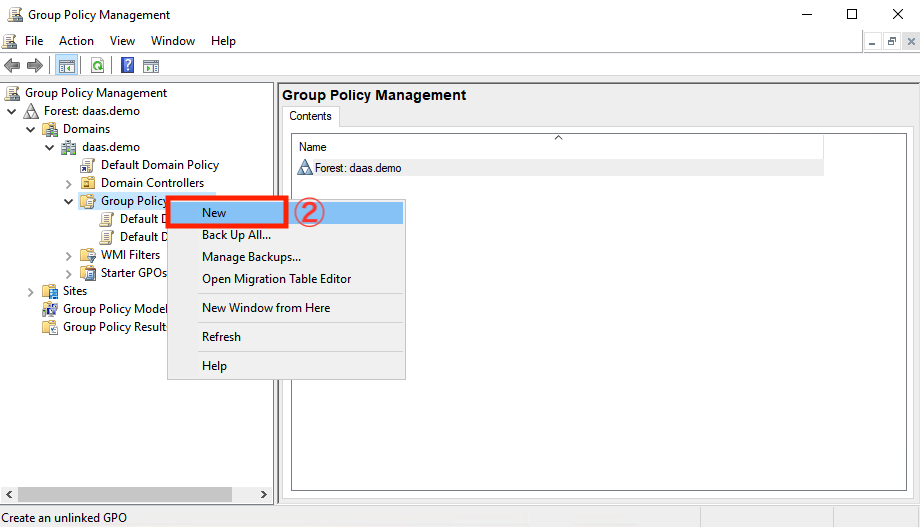Screen dimensions: 920x527
Task: Click the Refresh toolbar icon
Action: pyautogui.click(x=97, y=66)
